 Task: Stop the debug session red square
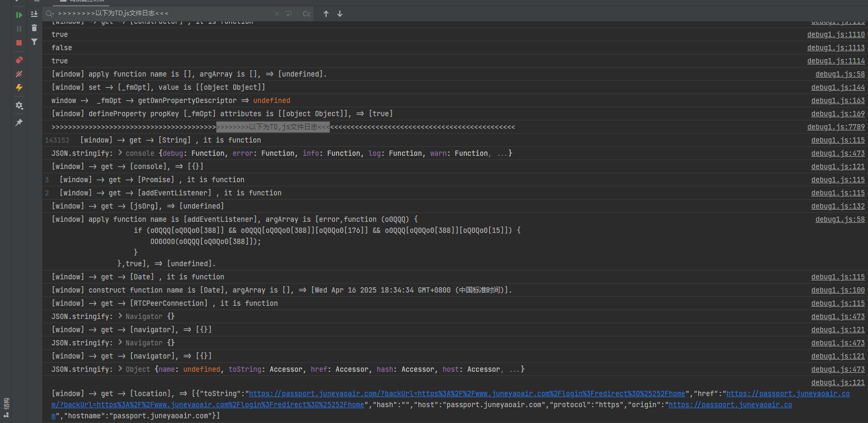click(19, 43)
